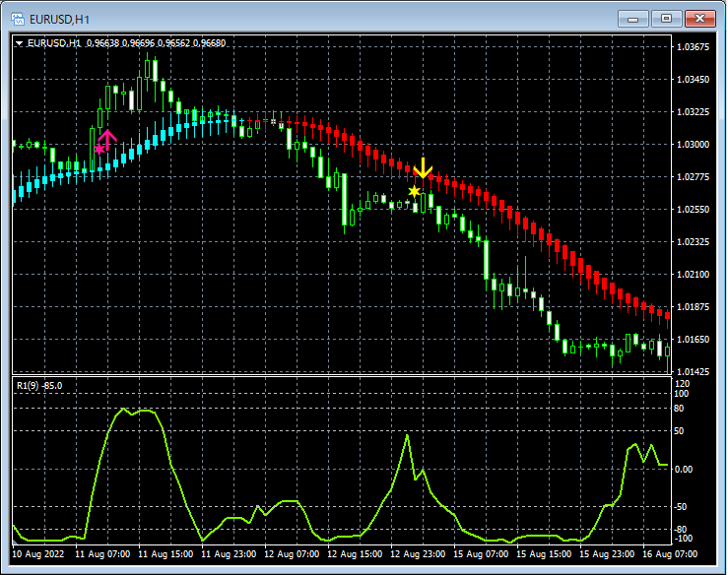Click the yellow down arrow sell signal
The width and height of the screenshot is (728, 575).
[x=423, y=167]
